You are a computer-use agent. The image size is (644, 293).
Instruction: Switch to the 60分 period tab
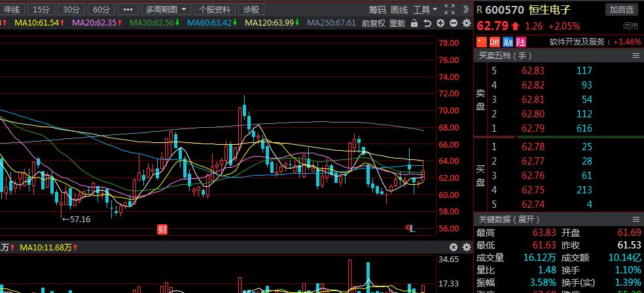click(100, 9)
